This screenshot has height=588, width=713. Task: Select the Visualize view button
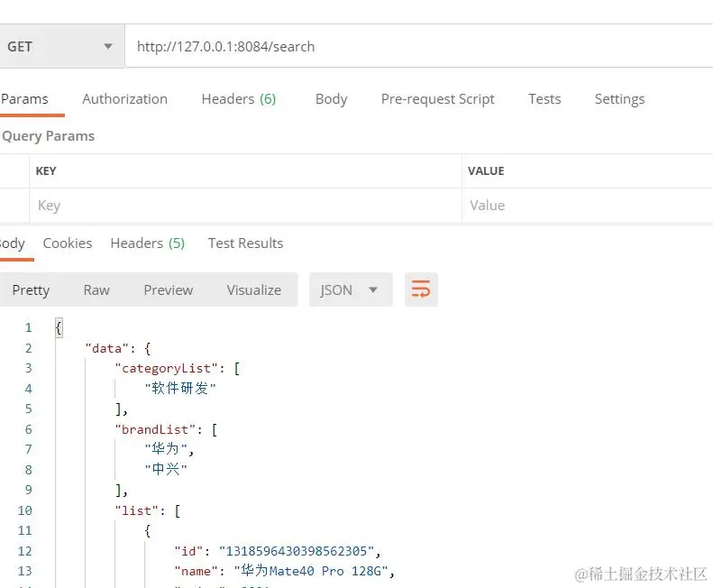[x=253, y=289]
